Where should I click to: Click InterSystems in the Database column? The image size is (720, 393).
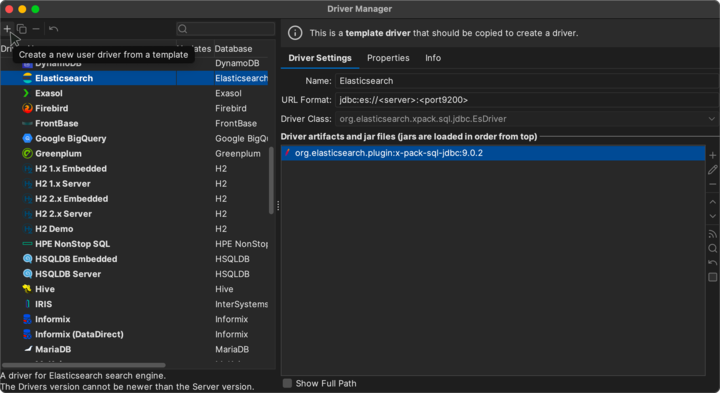(242, 304)
